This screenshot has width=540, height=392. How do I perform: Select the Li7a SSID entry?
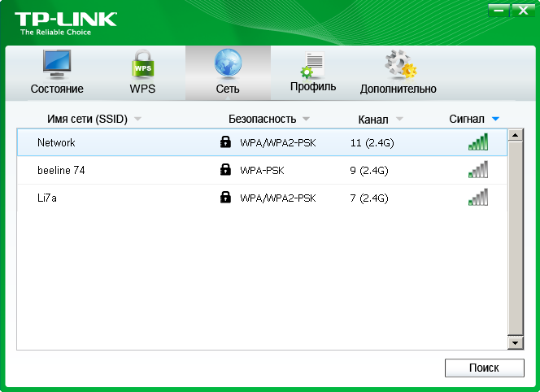(x=47, y=198)
